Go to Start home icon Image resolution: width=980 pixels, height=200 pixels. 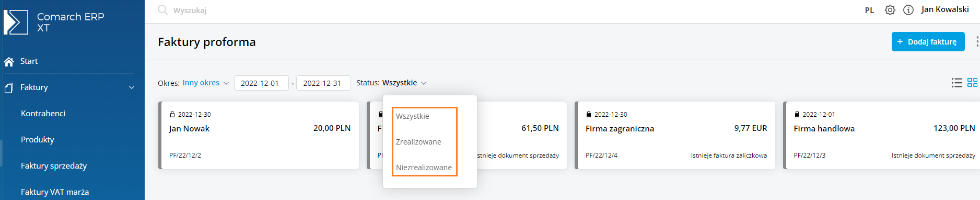coord(8,62)
